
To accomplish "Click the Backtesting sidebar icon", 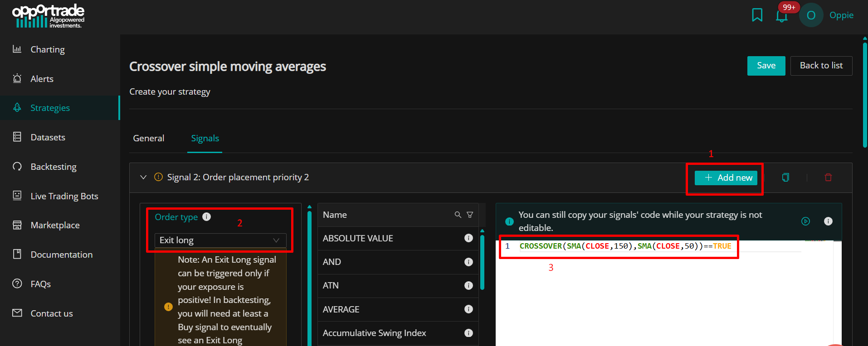I will pos(17,166).
